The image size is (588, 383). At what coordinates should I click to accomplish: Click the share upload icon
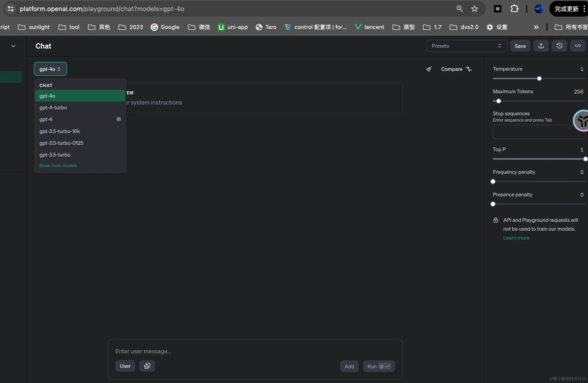pos(541,46)
